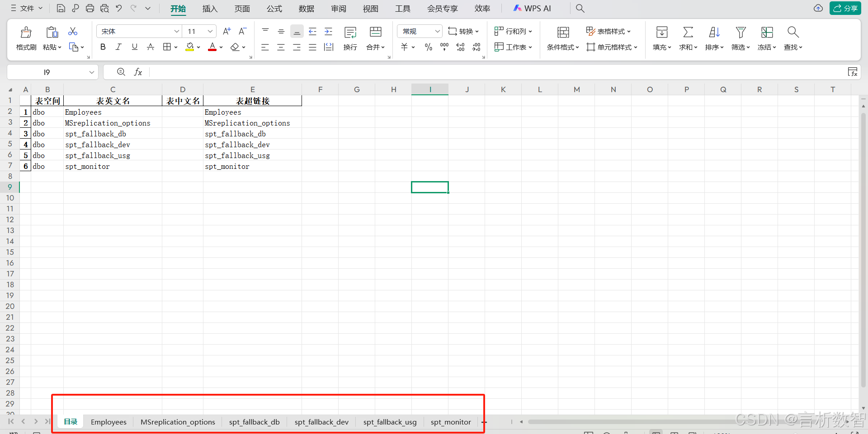Switch to the spt_monitor sheet tab

(451, 422)
